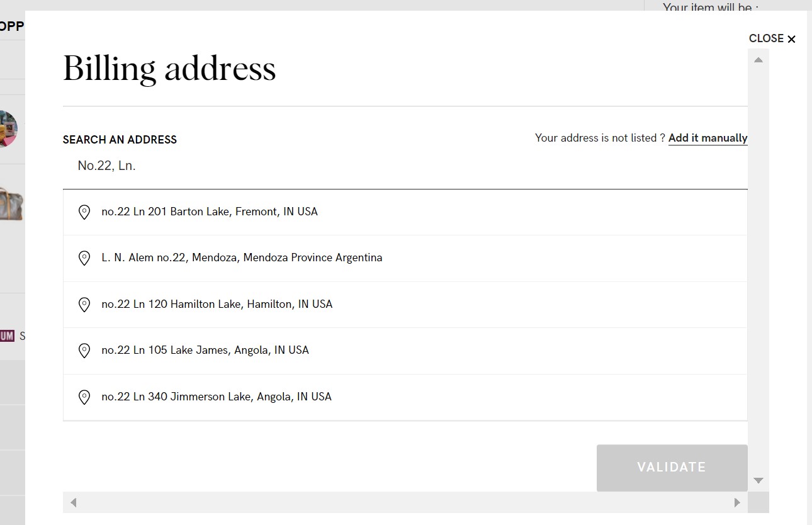
Task: Click the horizontal scrollbar left arrow
Action: tap(74, 502)
